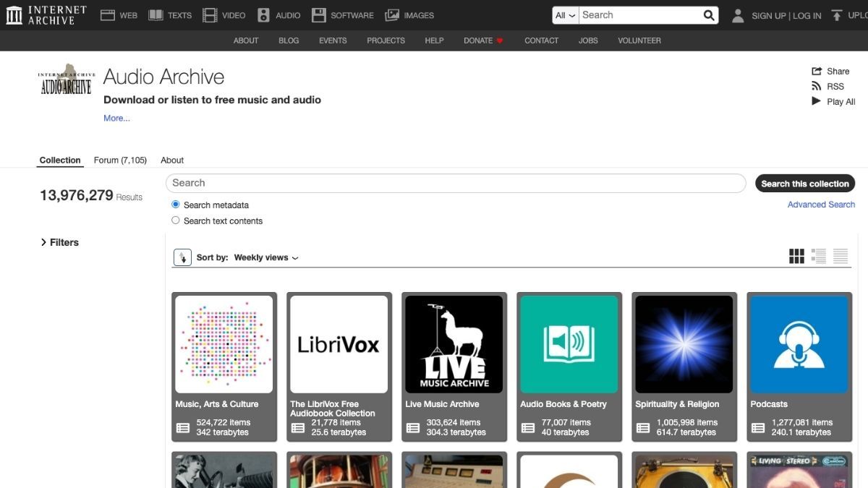This screenshot has width=868, height=488.
Task: Open JOBS in the navigation bar
Action: pos(588,40)
